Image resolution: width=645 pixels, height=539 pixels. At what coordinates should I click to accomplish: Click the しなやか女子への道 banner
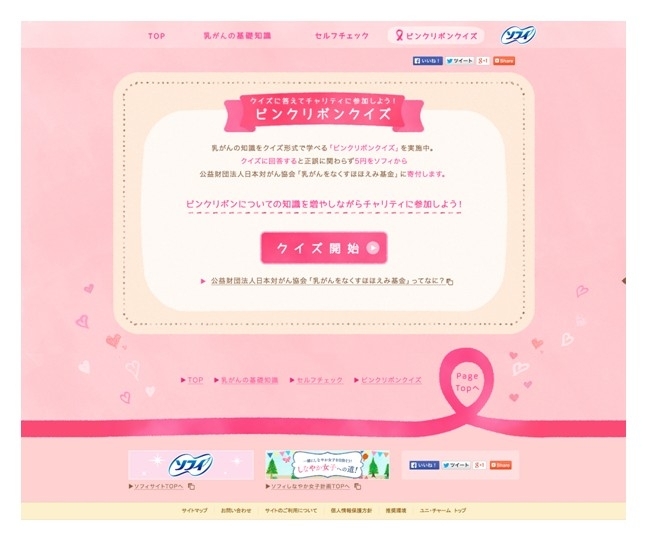pyautogui.click(x=327, y=465)
